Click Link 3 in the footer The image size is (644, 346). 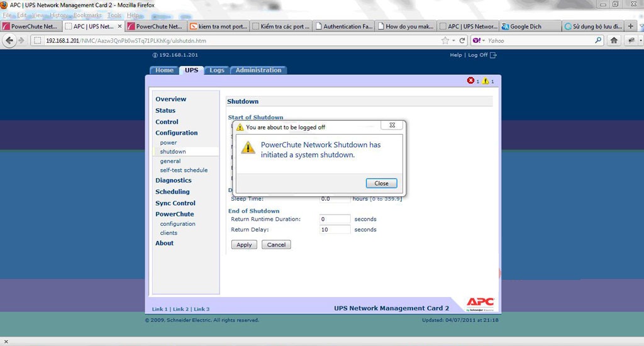(202, 309)
